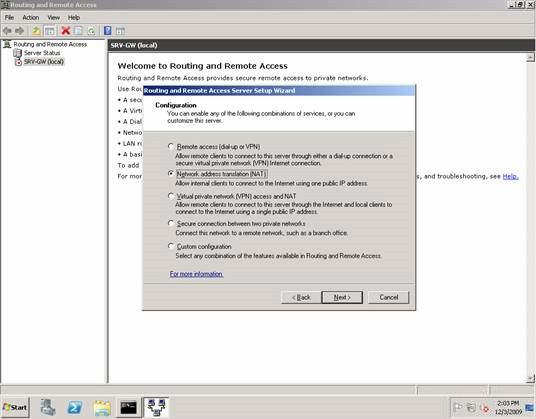536x419 pixels.
Task: Click the Cancel button in wizard
Action: click(x=388, y=297)
